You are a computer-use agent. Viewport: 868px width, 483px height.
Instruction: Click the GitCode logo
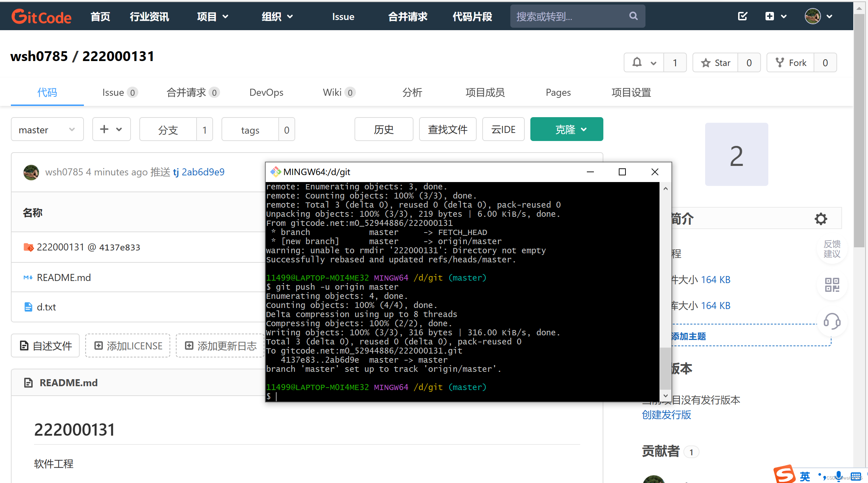coord(41,16)
